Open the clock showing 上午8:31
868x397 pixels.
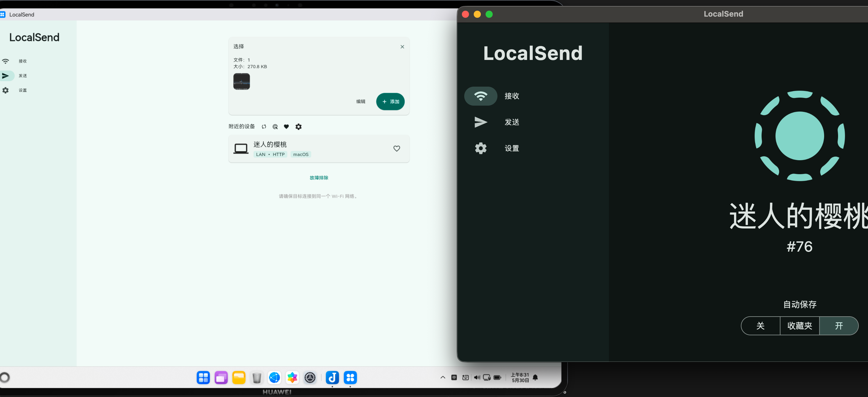pos(520,377)
